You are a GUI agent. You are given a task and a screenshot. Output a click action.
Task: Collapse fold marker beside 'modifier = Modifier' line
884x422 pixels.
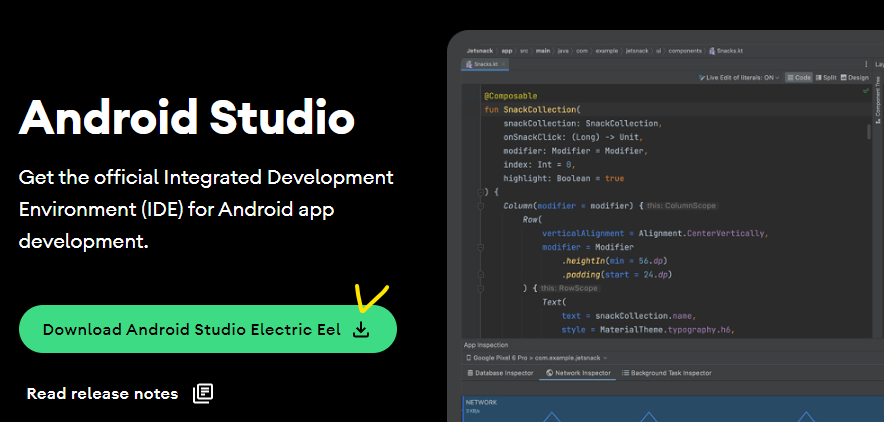tap(480, 247)
